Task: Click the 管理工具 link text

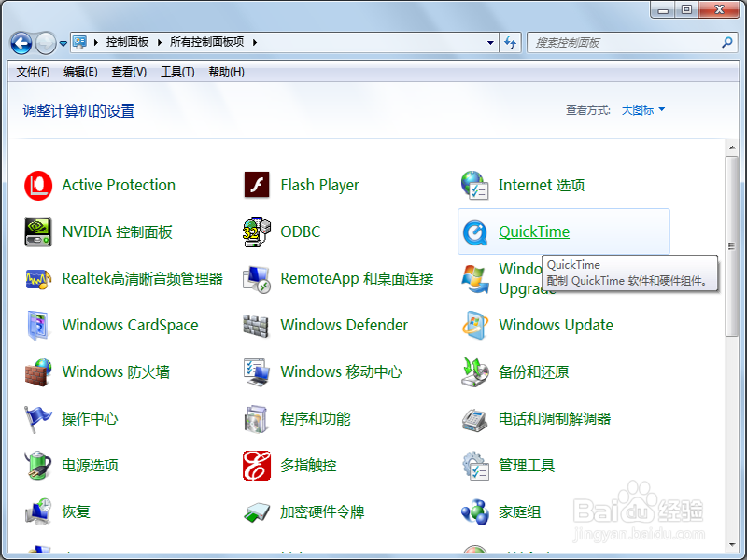Action: 527,465
